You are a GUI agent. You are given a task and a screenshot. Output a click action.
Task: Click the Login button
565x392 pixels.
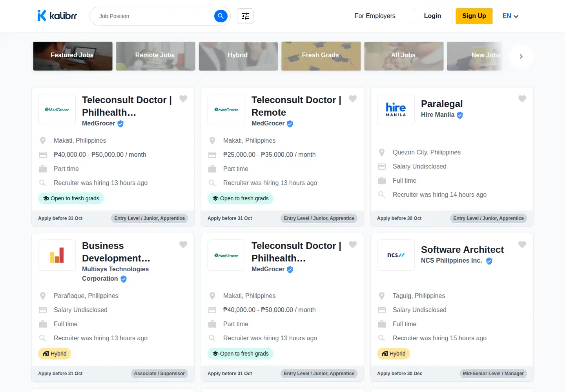[432, 16]
